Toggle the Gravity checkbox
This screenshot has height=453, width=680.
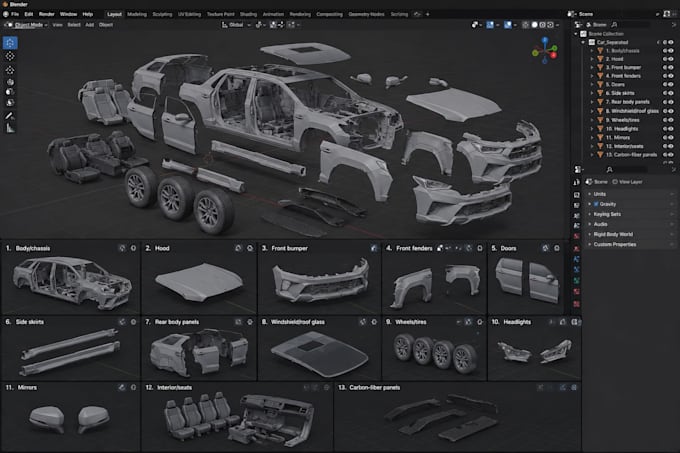596,204
